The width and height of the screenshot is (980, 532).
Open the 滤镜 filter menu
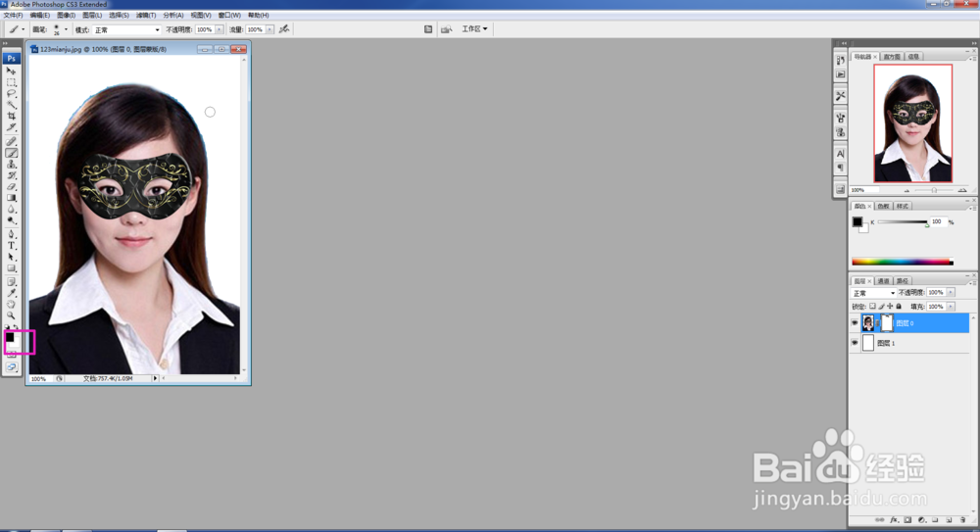146,15
